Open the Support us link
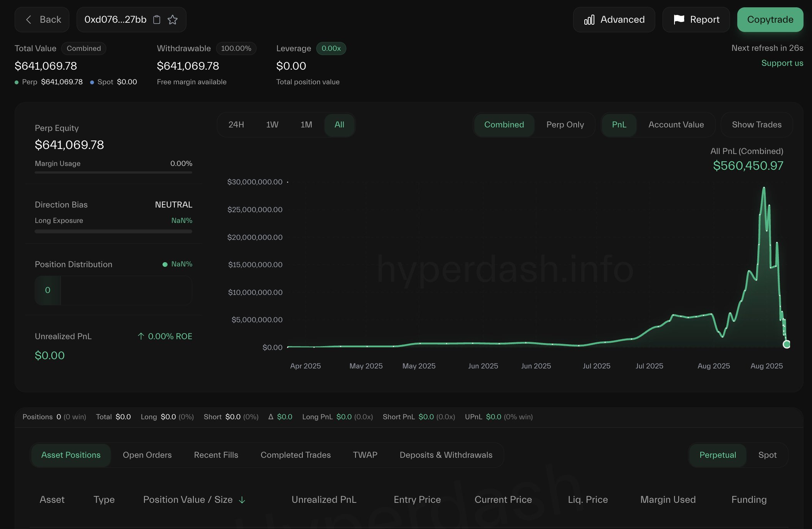The image size is (812, 529). (782, 63)
